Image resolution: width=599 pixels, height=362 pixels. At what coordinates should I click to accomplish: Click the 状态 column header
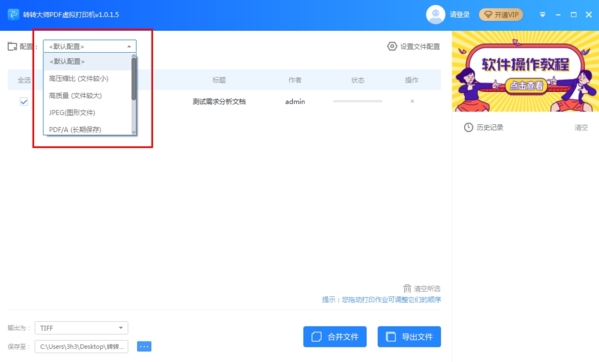coord(358,80)
